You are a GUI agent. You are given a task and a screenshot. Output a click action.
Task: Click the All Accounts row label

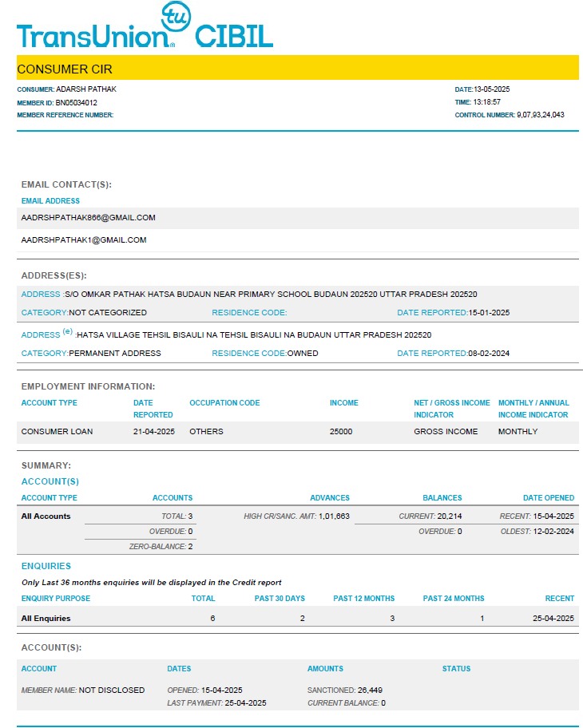tap(46, 516)
